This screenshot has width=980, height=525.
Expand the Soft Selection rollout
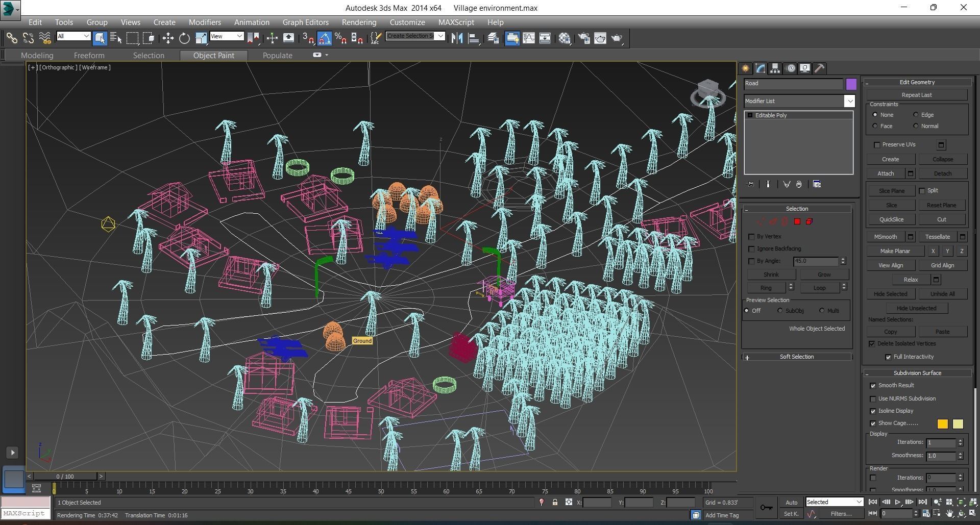796,357
